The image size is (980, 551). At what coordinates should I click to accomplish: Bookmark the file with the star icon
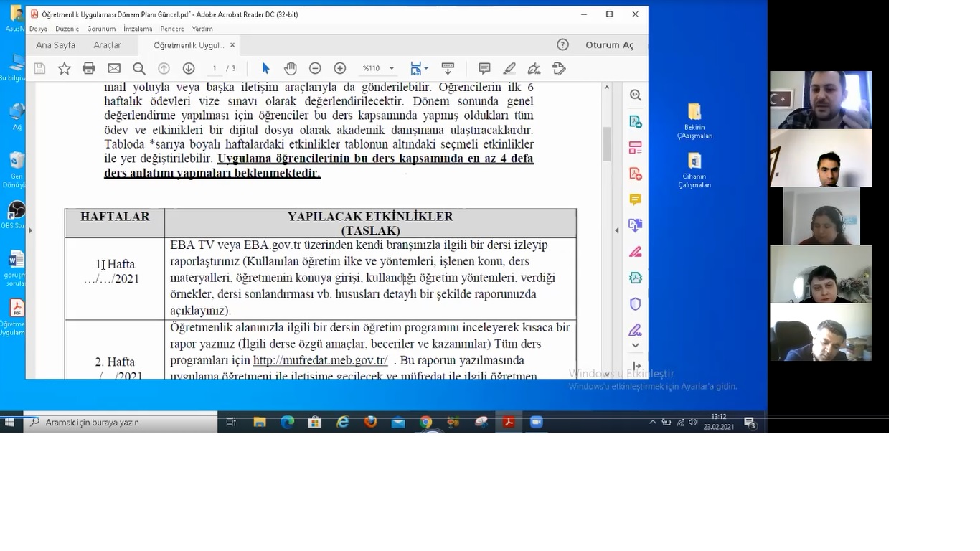[x=65, y=68]
